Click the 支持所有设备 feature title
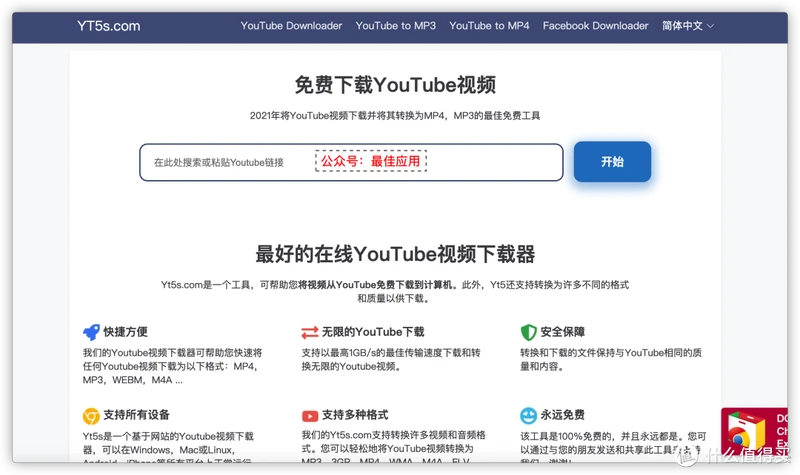The image size is (800, 475). coord(136,415)
